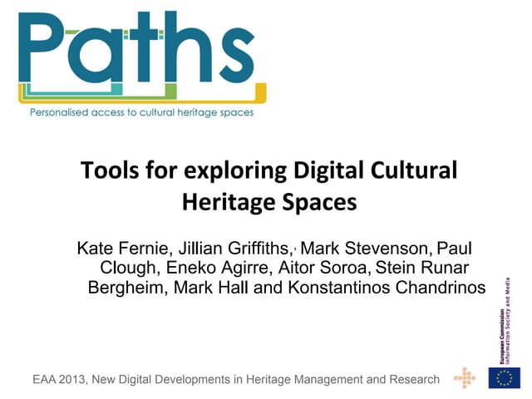532x399 pixels.
Task: Click the title Tools for exploring Digital Cultural
Action: 268,170
